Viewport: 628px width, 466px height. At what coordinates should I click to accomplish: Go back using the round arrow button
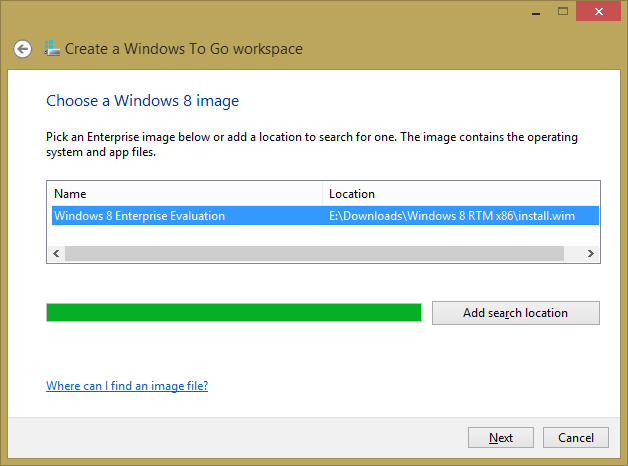click(x=22, y=49)
